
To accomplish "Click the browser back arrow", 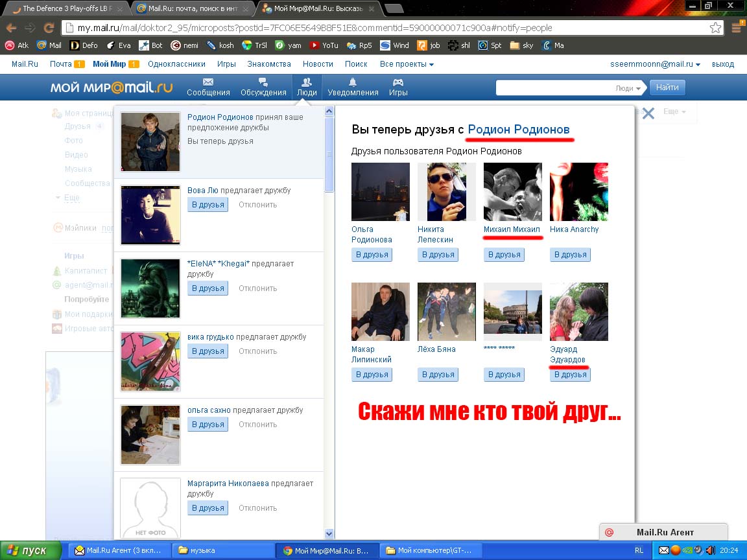I will pyautogui.click(x=12, y=28).
